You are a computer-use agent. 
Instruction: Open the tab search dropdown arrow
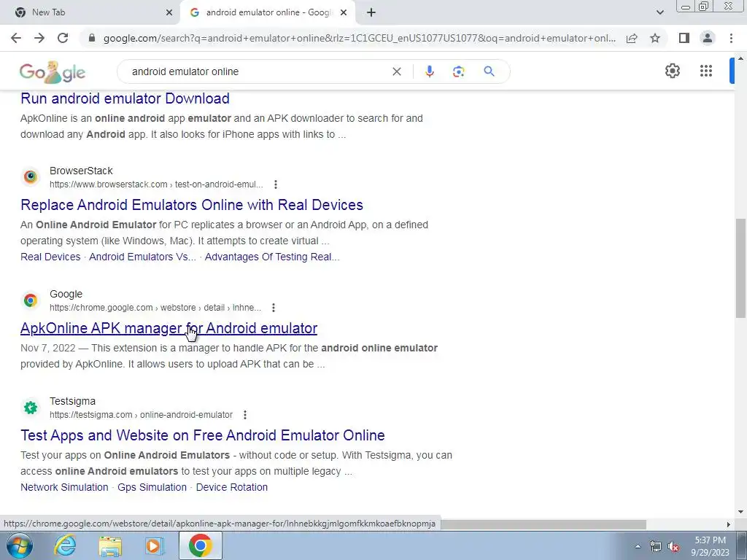pyautogui.click(x=659, y=12)
